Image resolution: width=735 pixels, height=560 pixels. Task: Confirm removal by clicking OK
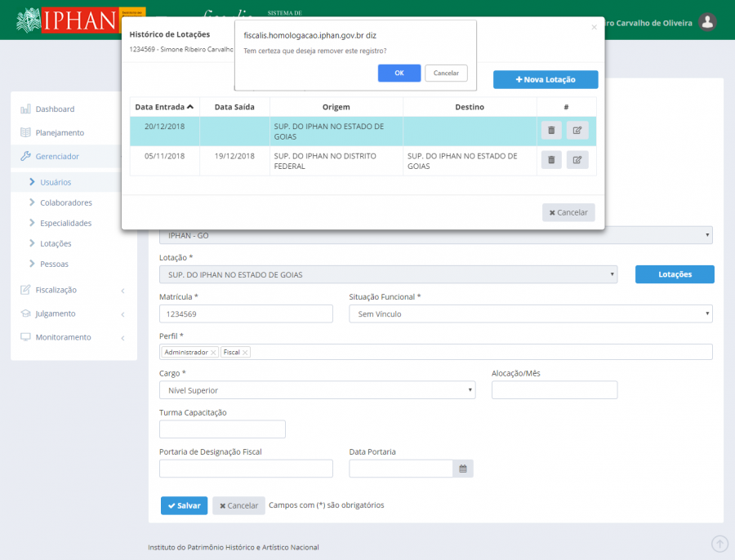399,73
